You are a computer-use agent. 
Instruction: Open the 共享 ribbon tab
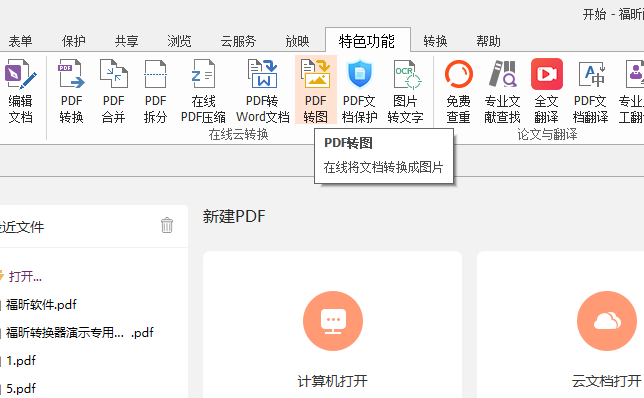coord(126,41)
